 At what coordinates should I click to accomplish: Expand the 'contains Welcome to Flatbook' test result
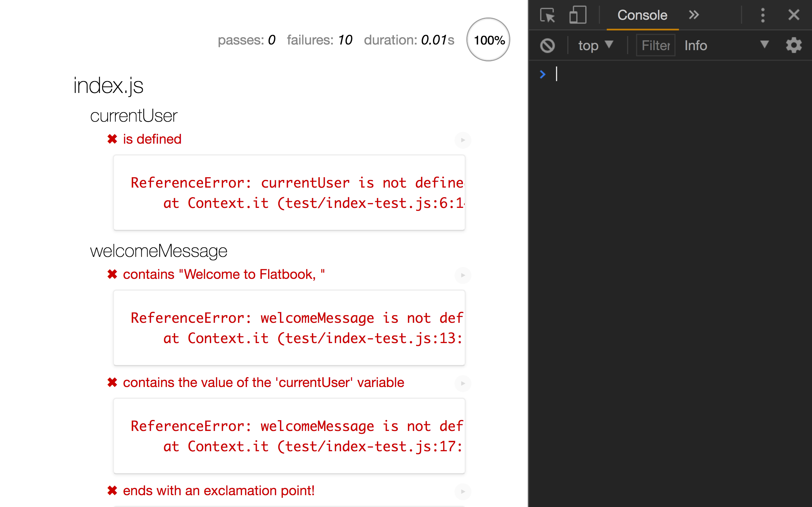click(x=462, y=275)
